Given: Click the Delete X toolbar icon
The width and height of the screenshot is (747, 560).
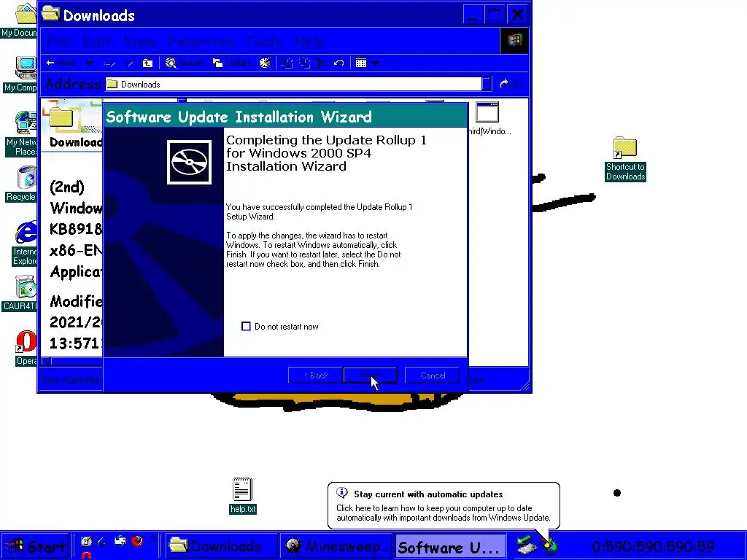Looking at the screenshot, I should tap(321, 63).
